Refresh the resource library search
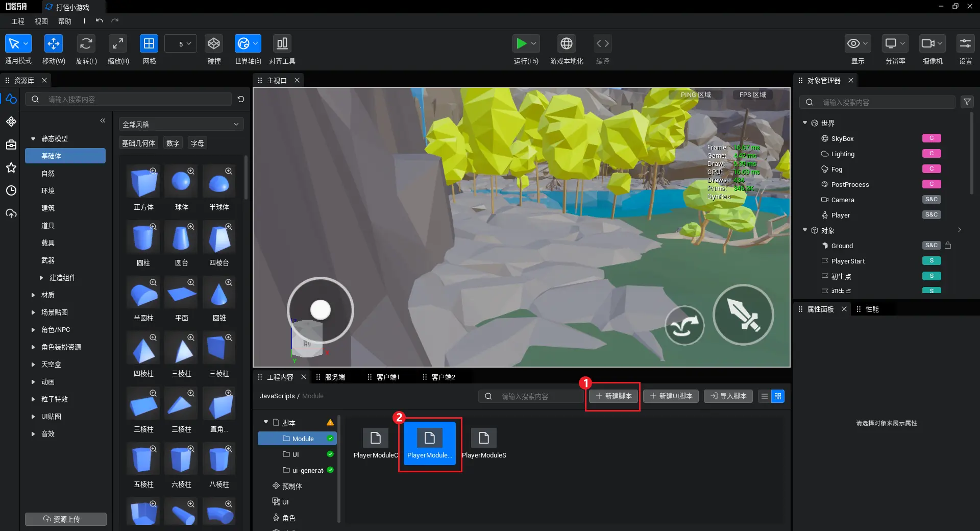980x531 pixels. tap(241, 99)
